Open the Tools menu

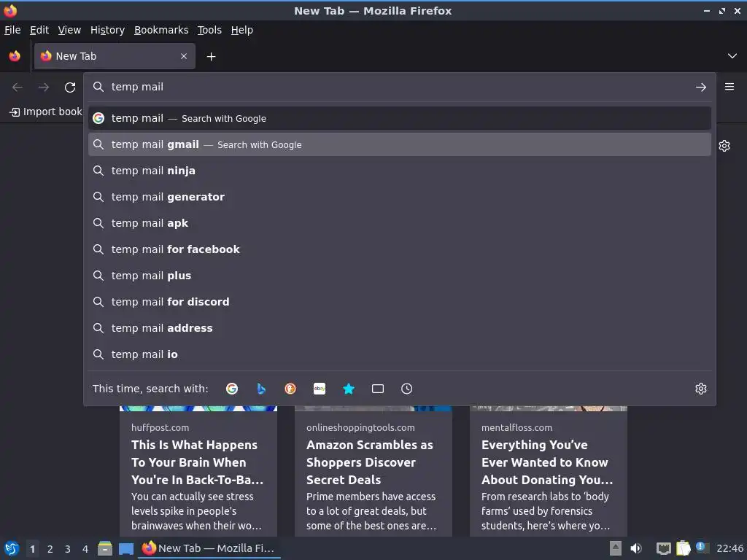[209, 30]
